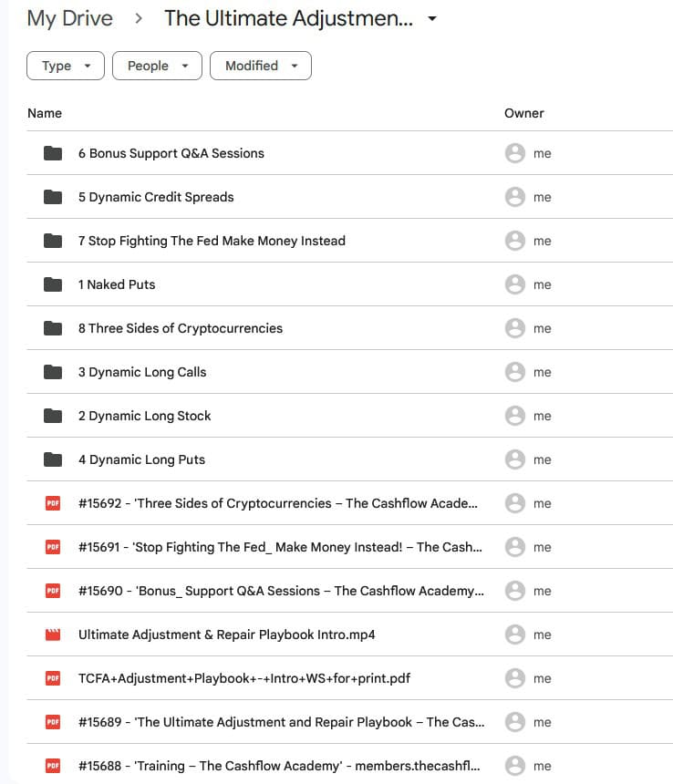This screenshot has width=673, height=784.
Task: Click the Owner column header
Action: point(523,113)
